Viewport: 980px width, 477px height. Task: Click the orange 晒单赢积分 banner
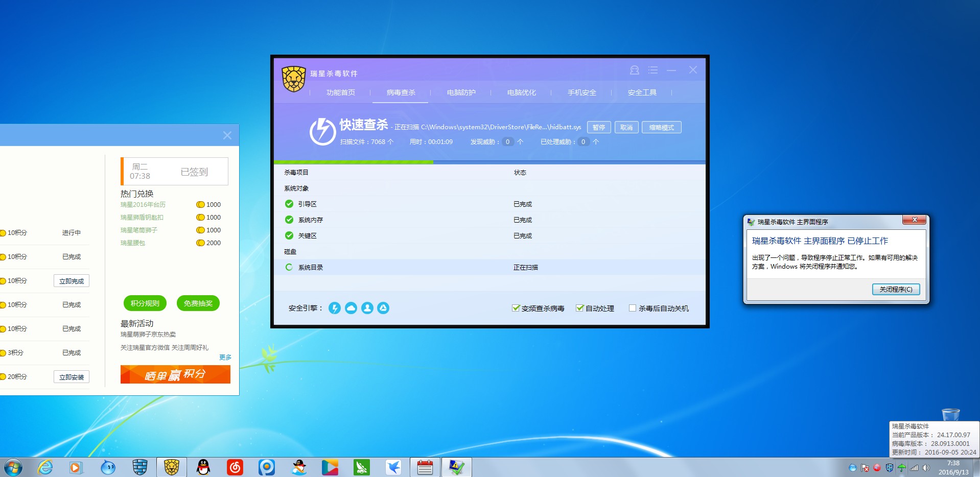point(175,374)
